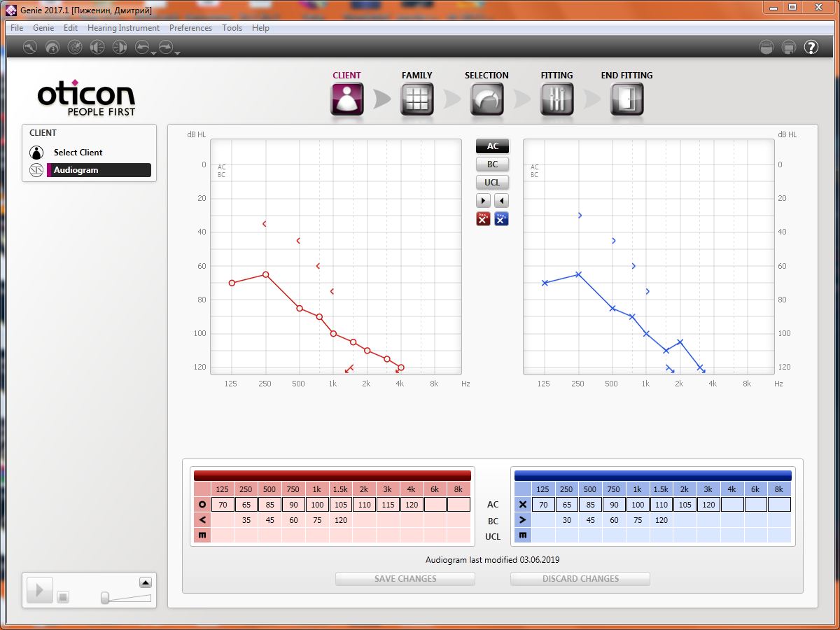Click SAVE CHANGES button
Image resolution: width=840 pixels, height=630 pixels.
pos(405,579)
